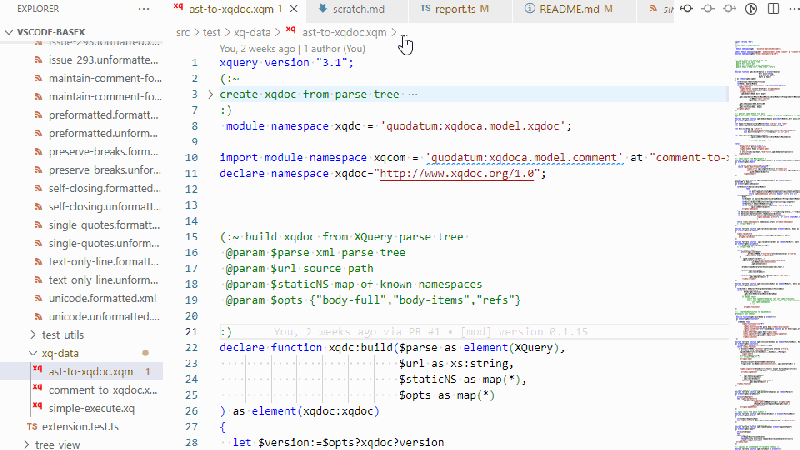The height and width of the screenshot is (450, 800).
Task: Click the 'quodatum:xqdoca.model.comment' string on line 10
Action: 524,158
